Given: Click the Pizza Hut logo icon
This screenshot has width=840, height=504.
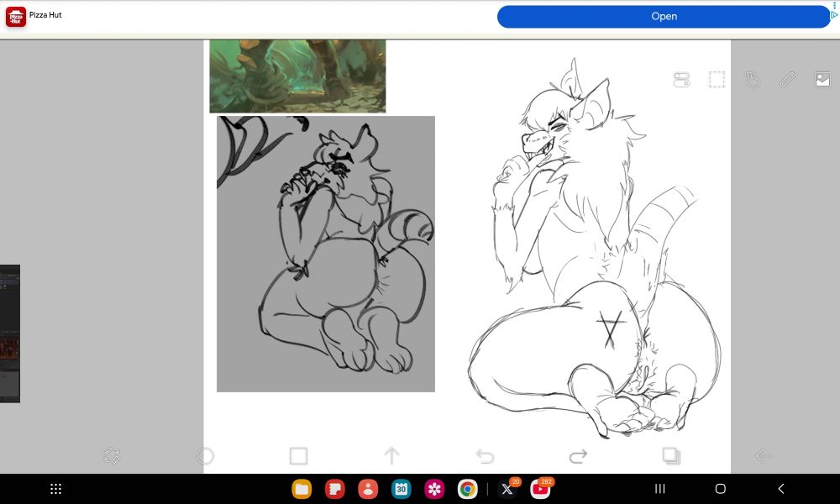Looking at the screenshot, I should pos(15,17).
